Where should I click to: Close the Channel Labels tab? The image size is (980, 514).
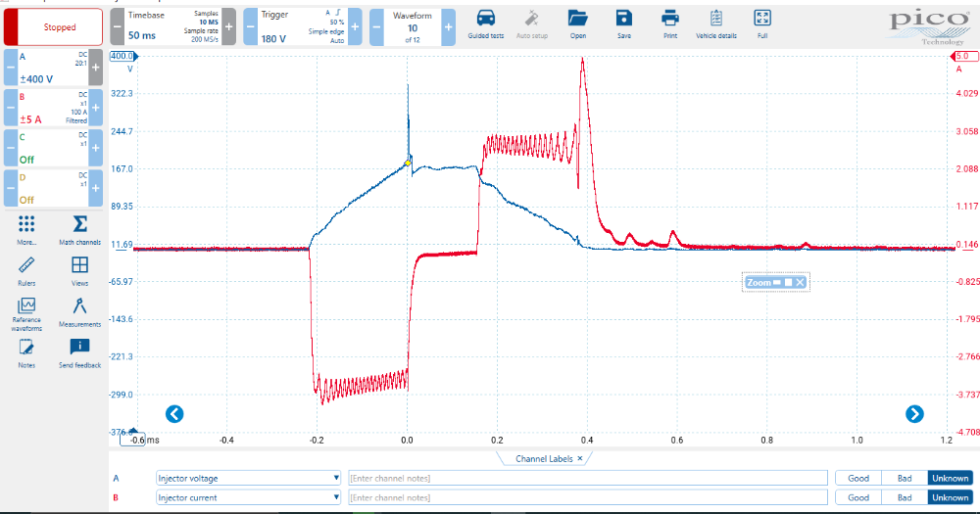579,458
